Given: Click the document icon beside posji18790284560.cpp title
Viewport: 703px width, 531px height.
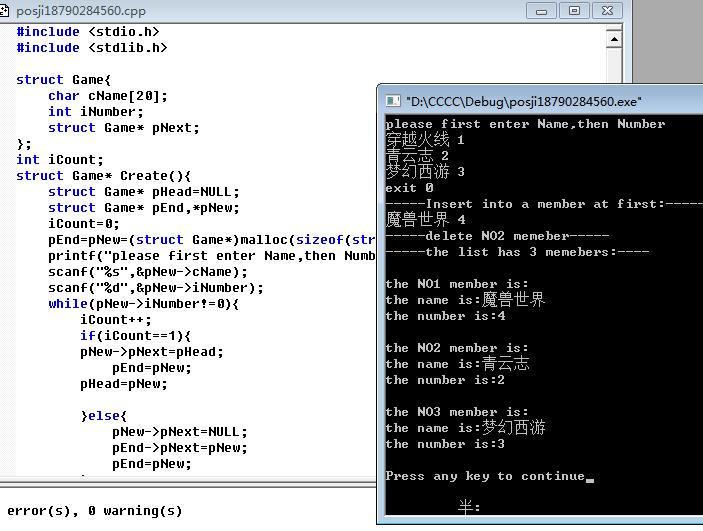Looking at the screenshot, I should point(4,10).
